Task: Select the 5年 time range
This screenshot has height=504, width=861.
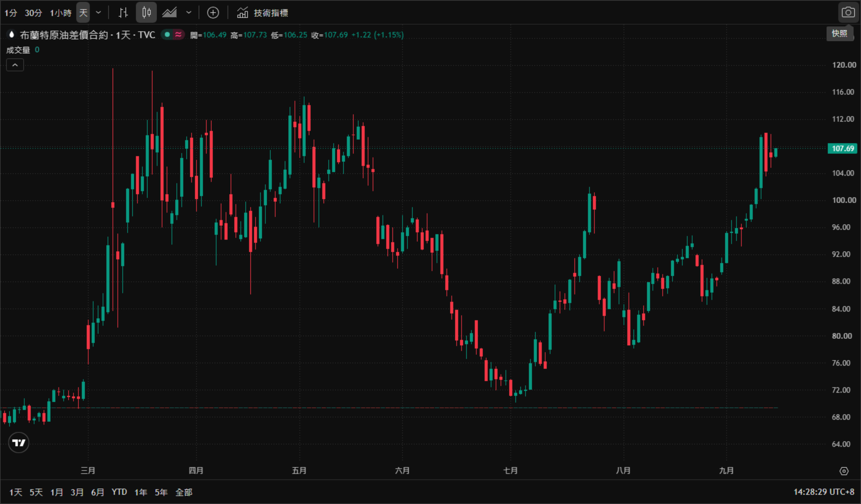Action: [161, 492]
